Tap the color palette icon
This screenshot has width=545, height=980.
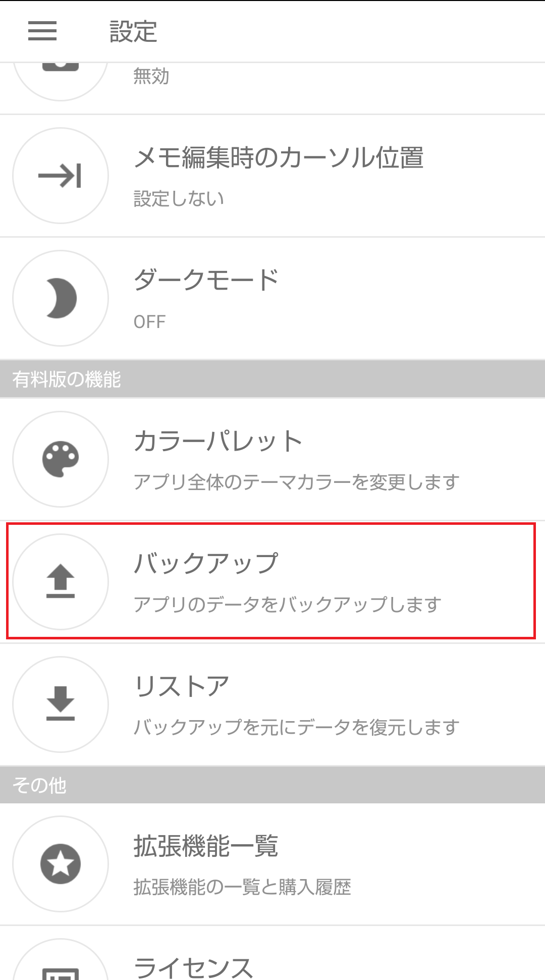pos(61,459)
